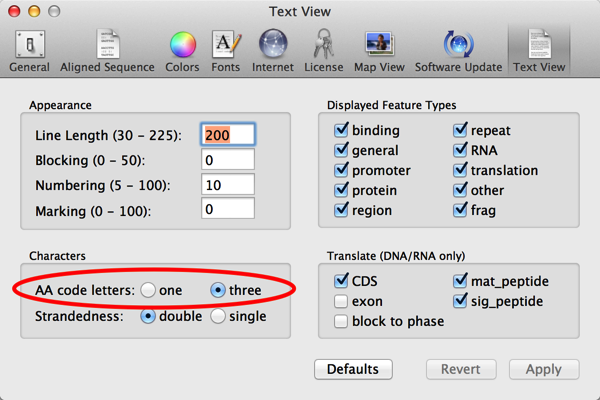Switch to the Colors preferences
This screenshot has height=400, width=600.
182,51
